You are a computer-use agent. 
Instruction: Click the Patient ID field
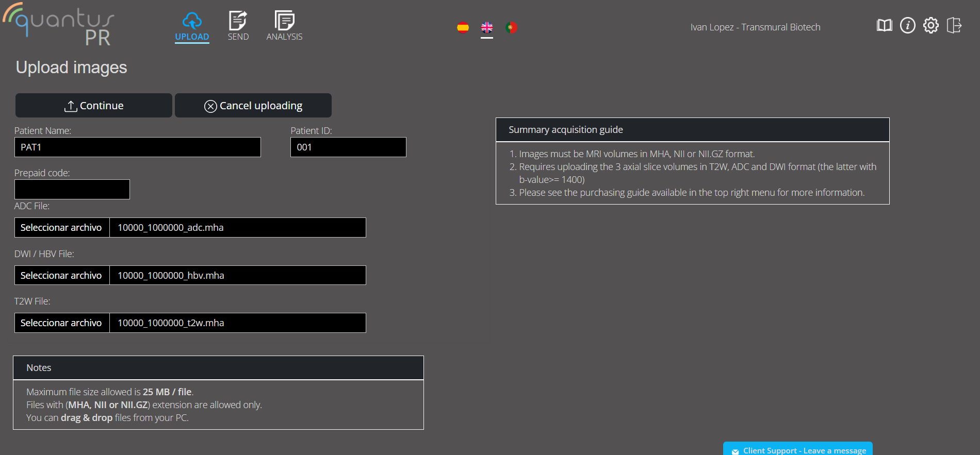[348, 147]
